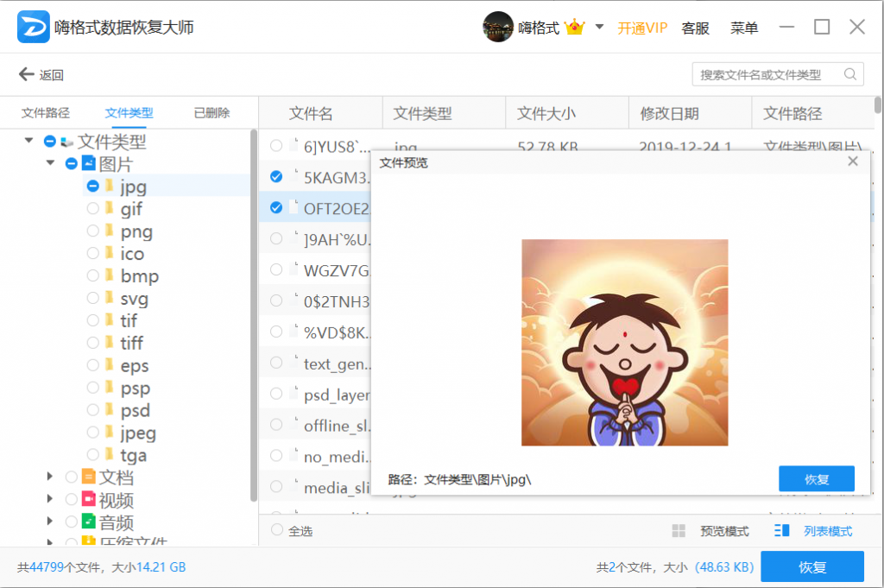The width and height of the screenshot is (884, 588).
Task: Click the drive icon beside 文件类型 root
Action: point(67,142)
